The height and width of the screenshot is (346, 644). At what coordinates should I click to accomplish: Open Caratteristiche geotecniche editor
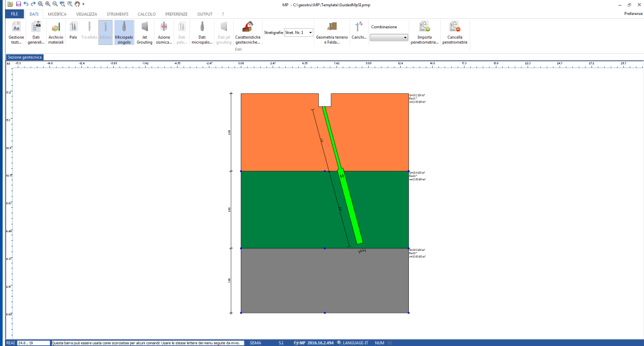248,33
